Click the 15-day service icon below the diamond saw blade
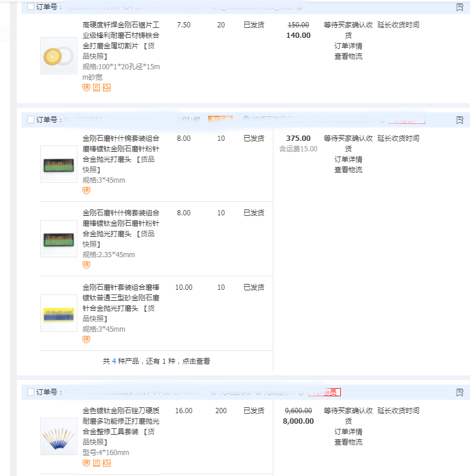 95,87
